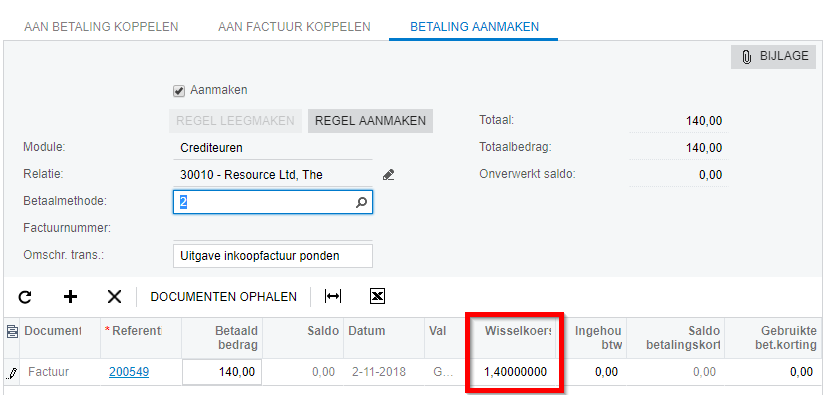Select the Wisselkoers value 1,40000000
The height and width of the screenshot is (395, 823).
click(x=515, y=372)
